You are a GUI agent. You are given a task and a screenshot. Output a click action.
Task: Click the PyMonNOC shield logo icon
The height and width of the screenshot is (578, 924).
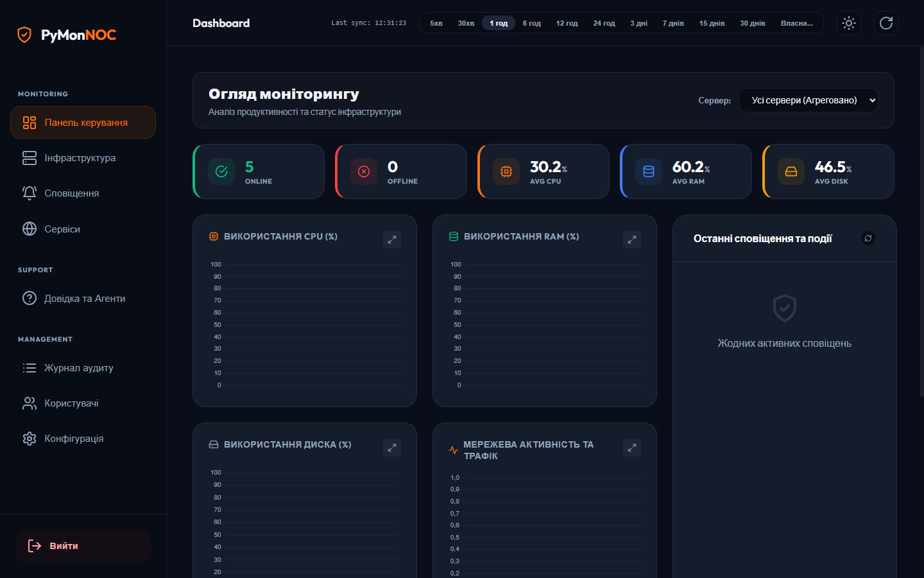[24, 35]
